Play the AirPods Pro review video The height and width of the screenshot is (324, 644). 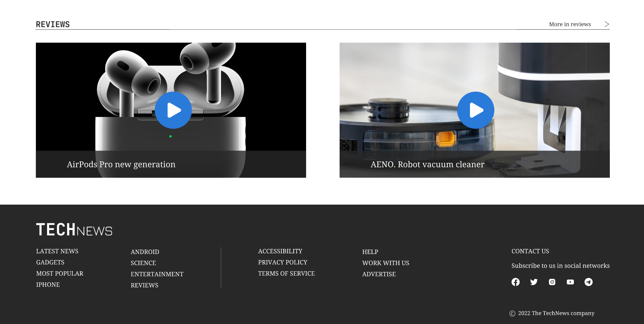(173, 110)
